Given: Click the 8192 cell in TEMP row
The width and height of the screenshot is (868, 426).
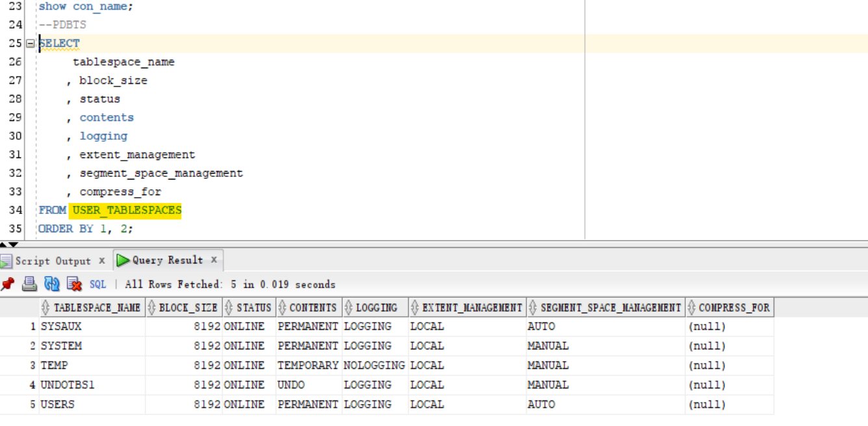Looking at the screenshot, I should point(184,366).
